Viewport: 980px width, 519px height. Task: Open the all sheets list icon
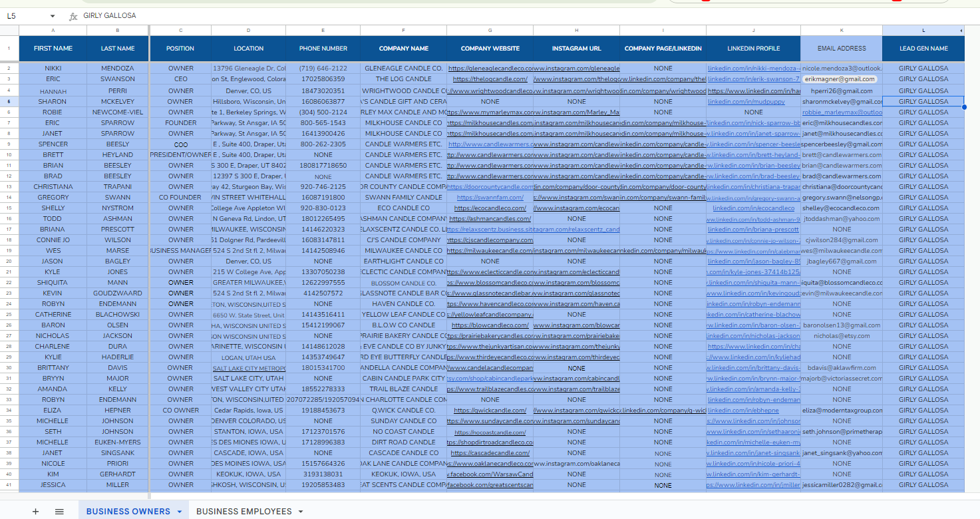[x=59, y=511]
